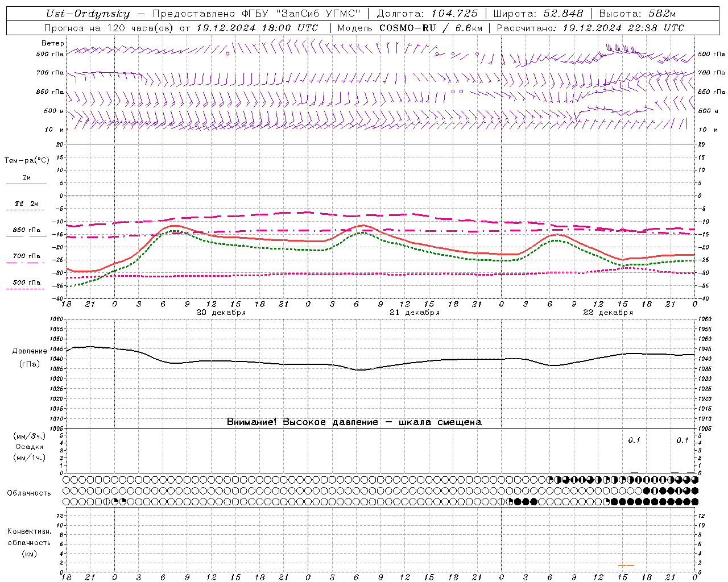
Task: Click the Тем-ра(°C) axis title
Action: tap(27, 161)
